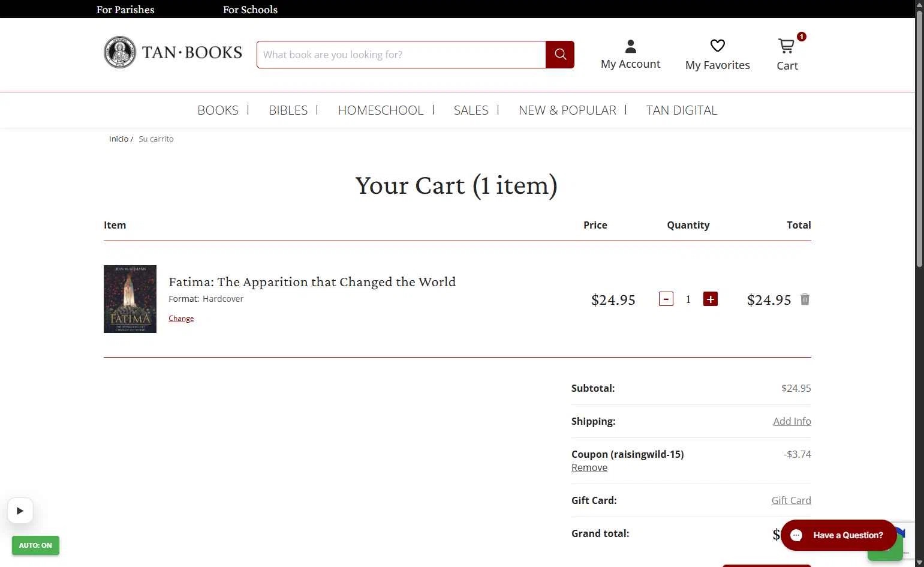924x567 pixels.
Task: Click the Gift Card link
Action: 791,500
